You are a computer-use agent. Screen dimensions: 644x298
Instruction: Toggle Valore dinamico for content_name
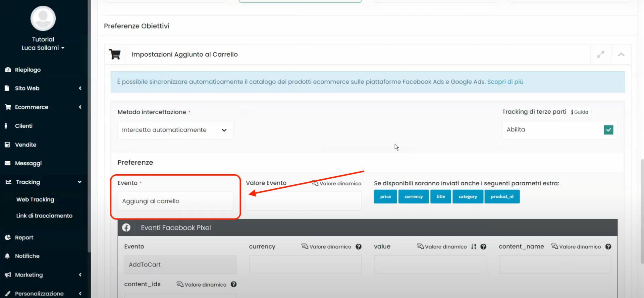click(x=576, y=247)
